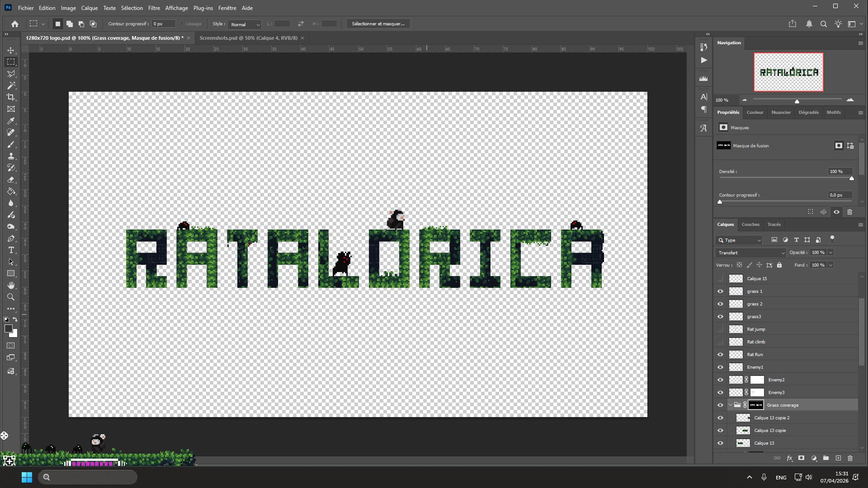Select the Magic Wand tool
Image resolution: width=868 pixels, height=488 pixels.
(11, 85)
